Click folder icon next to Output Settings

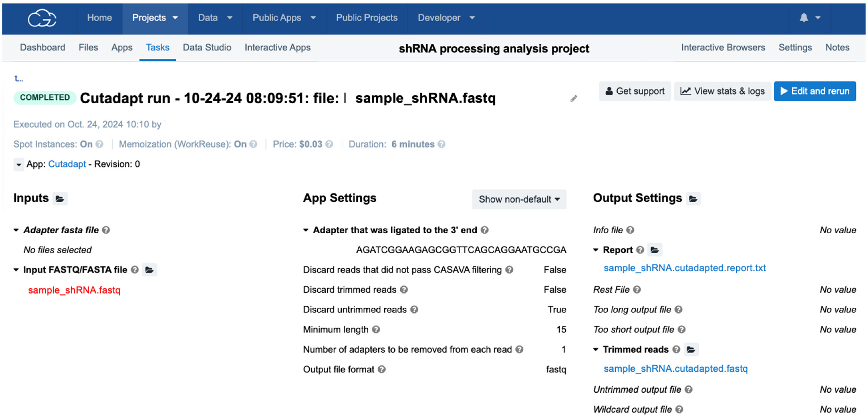click(693, 199)
